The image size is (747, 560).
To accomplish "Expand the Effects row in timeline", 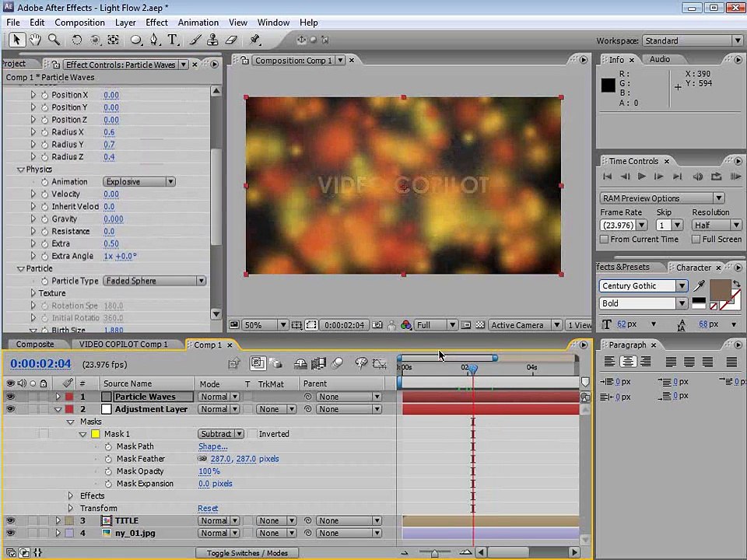I will pyautogui.click(x=71, y=495).
